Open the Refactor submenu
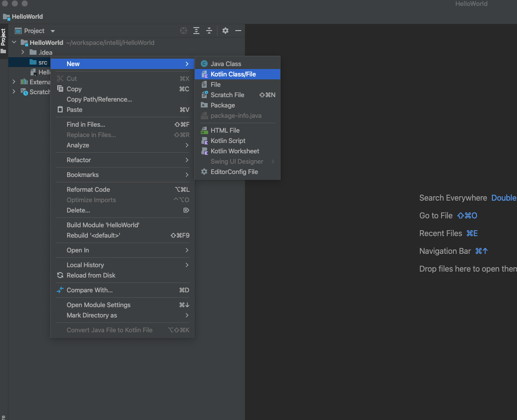The image size is (517, 420). pos(123,160)
